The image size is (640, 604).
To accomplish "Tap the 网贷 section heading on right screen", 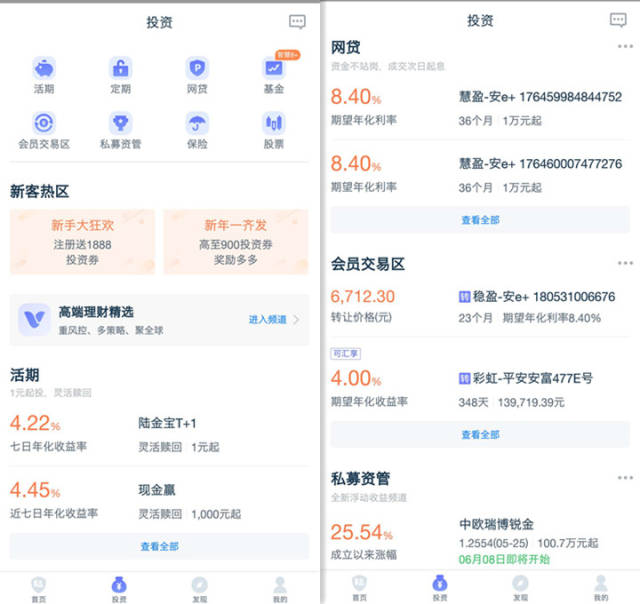I will point(346,47).
